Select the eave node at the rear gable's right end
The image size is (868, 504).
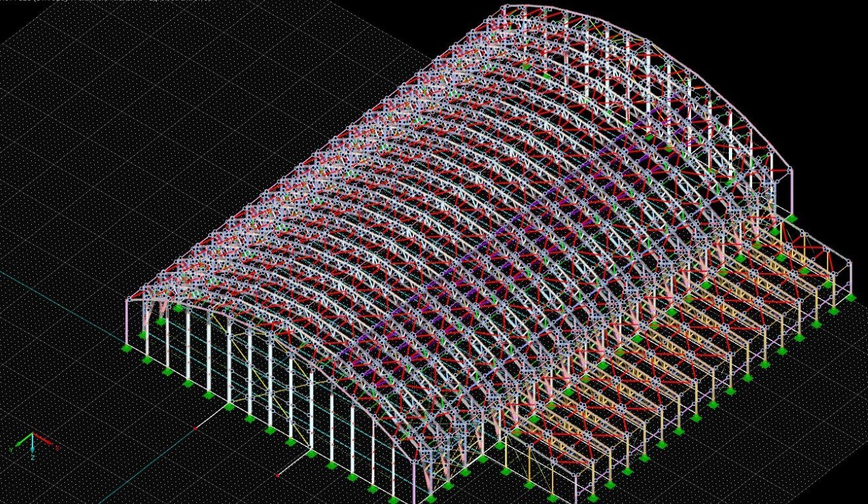[x=790, y=170]
